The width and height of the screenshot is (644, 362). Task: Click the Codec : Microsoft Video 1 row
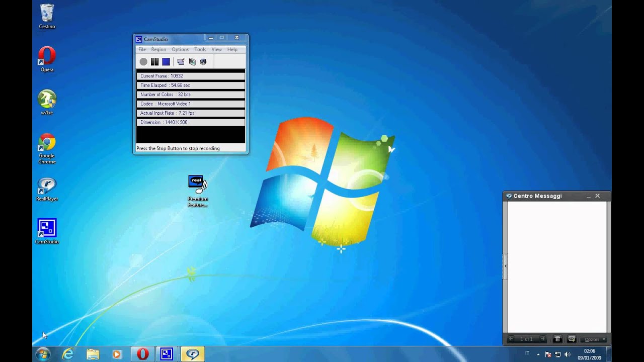tap(191, 104)
